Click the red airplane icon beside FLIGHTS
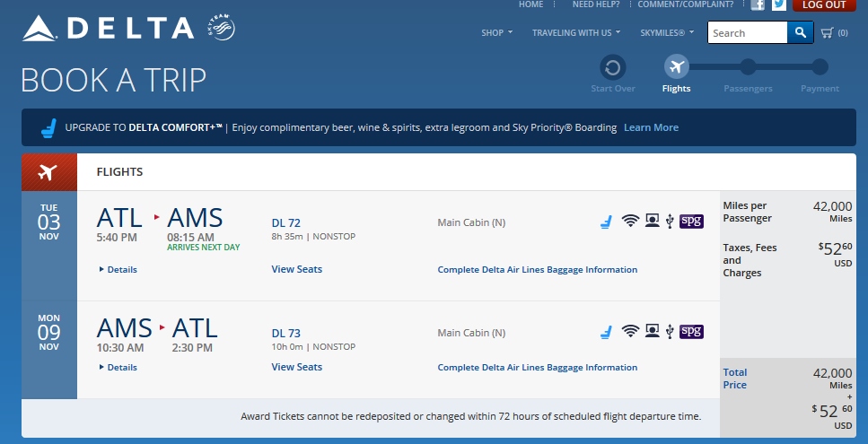The width and height of the screenshot is (868, 444). 48,172
